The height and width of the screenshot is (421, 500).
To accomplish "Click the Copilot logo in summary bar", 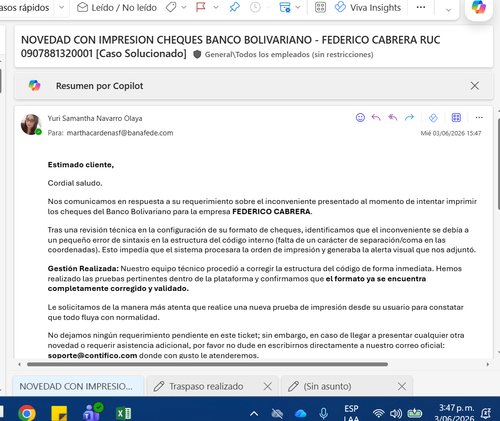I will pos(34,86).
